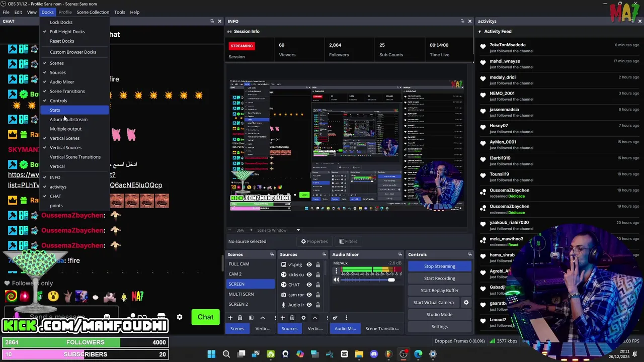Click the green Chat button
Screen dimensions: 644x362
(205, 317)
